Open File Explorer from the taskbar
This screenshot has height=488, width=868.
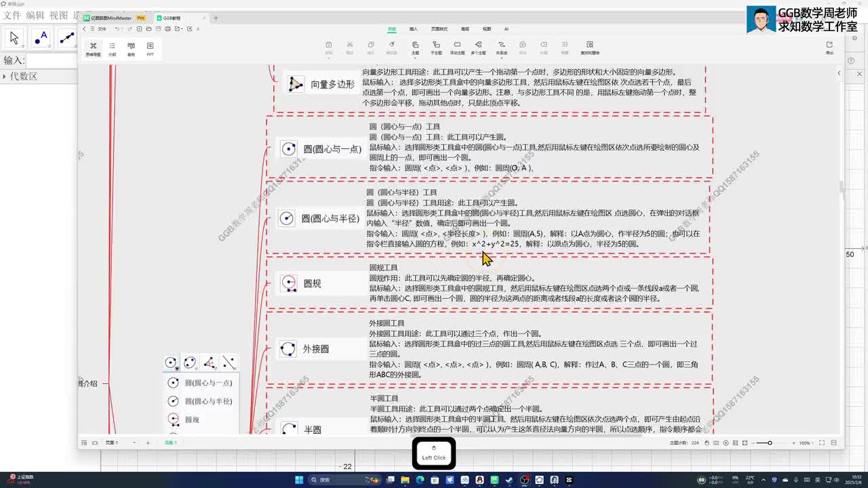[406, 480]
